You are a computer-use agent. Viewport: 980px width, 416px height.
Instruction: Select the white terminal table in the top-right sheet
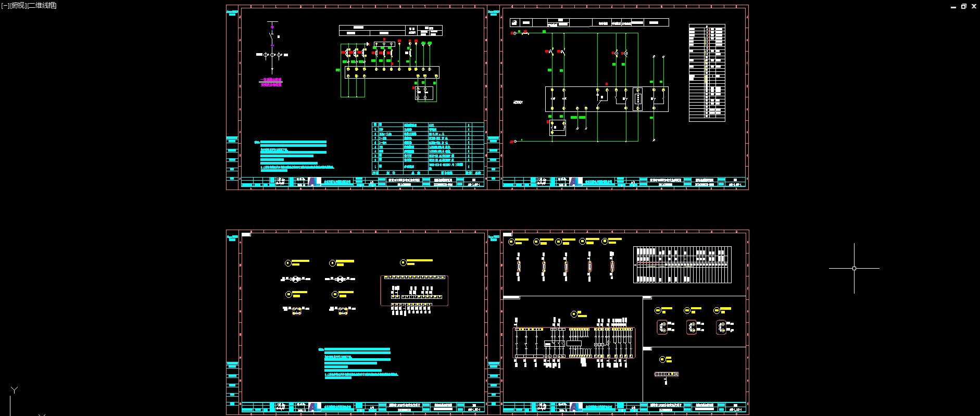point(707,72)
